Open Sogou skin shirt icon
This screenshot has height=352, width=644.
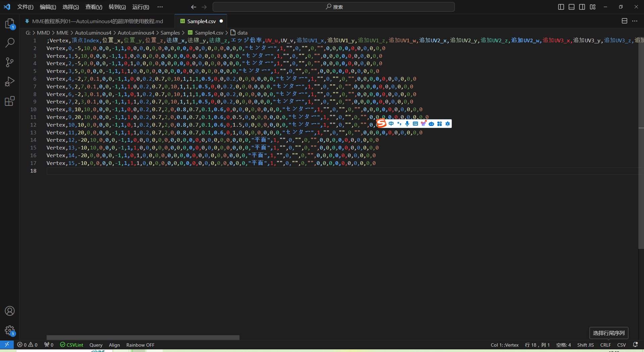pyautogui.click(x=423, y=124)
